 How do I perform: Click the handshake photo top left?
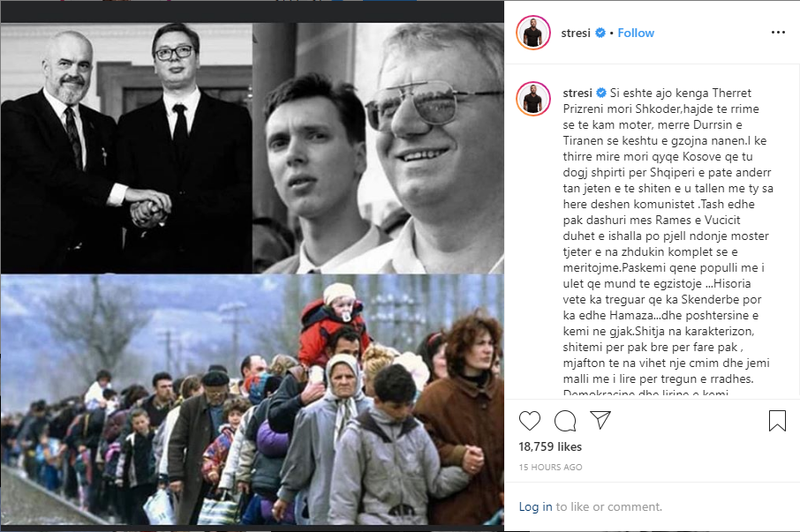click(126, 148)
